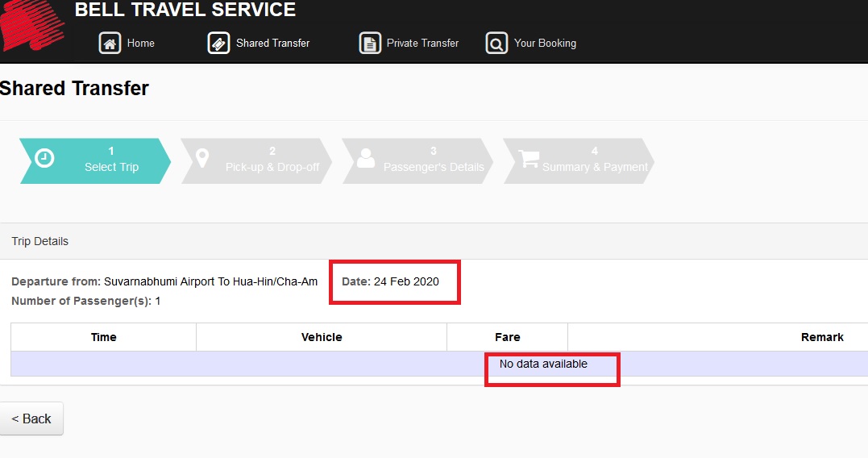Click the map pin icon in step 2
The image size is (868, 458).
point(202,158)
